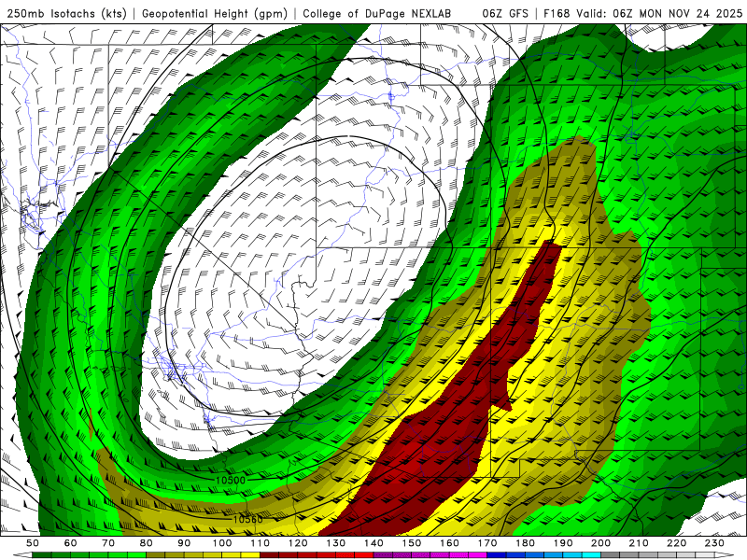Viewport: 747px width, 560px height.
Task: Click the 140 knot legend label
Action: tap(373, 543)
